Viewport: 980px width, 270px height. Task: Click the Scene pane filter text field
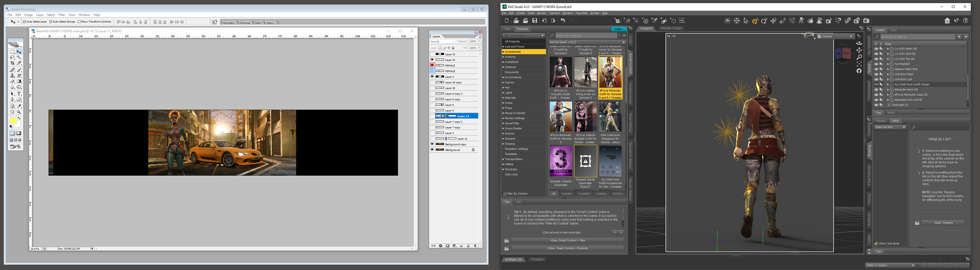pyautogui.click(x=918, y=37)
